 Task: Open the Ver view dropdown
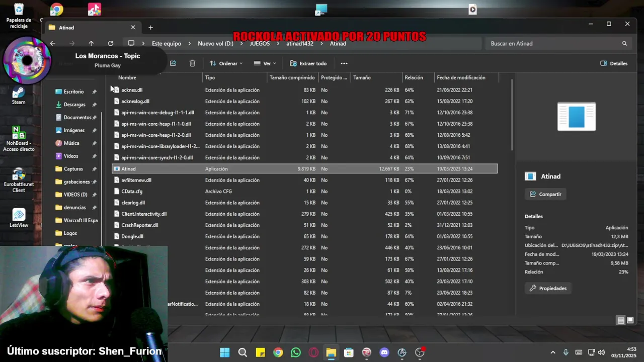click(x=265, y=63)
